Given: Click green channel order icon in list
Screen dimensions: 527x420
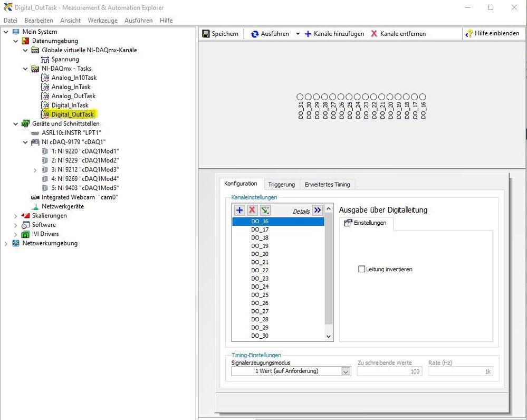Looking at the screenshot, I should [x=265, y=210].
